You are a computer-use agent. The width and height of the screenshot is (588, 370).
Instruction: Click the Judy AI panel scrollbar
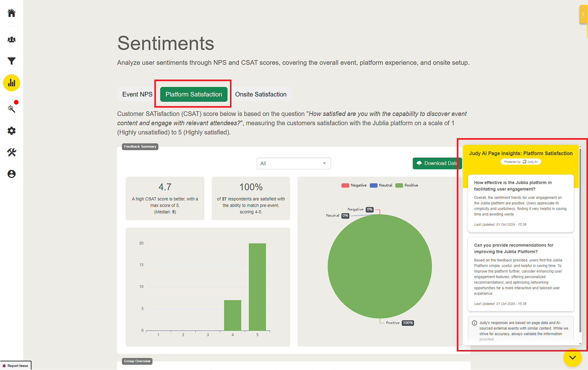[580, 240]
